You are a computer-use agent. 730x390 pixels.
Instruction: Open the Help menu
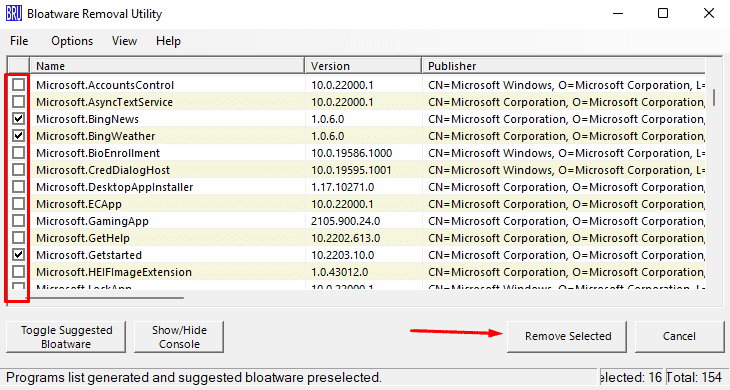pos(168,41)
